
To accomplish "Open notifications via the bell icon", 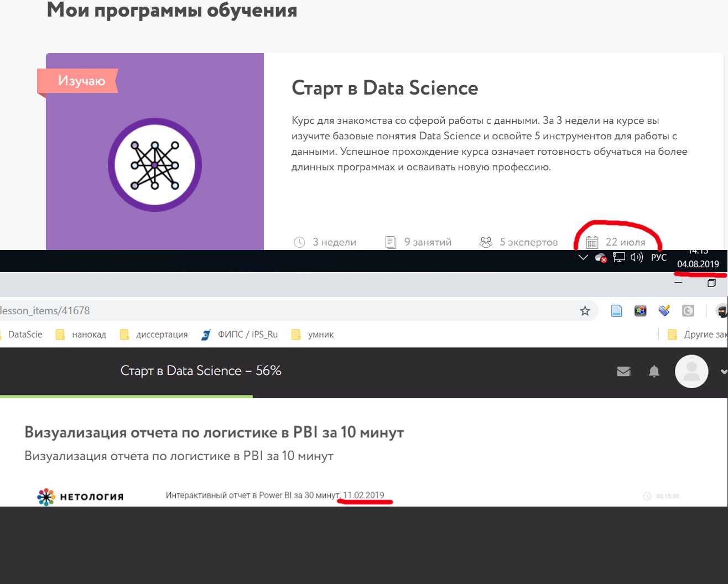I will pyautogui.click(x=654, y=371).
